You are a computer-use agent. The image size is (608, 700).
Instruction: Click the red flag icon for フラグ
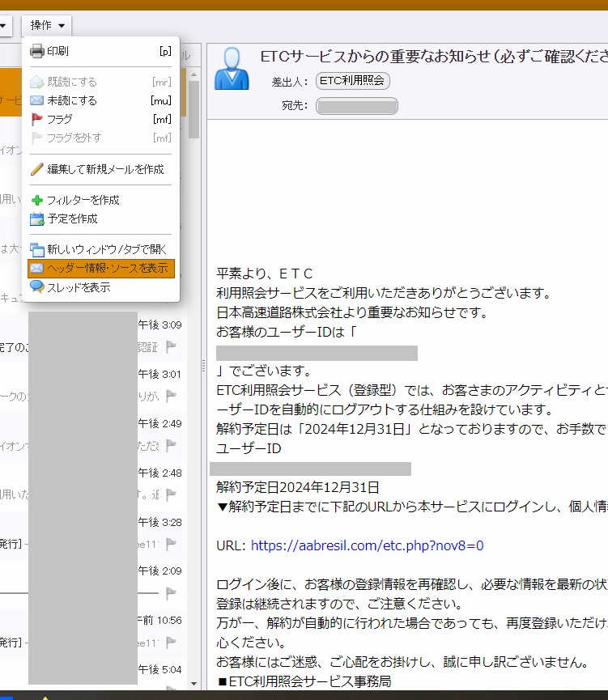[37, 119]
